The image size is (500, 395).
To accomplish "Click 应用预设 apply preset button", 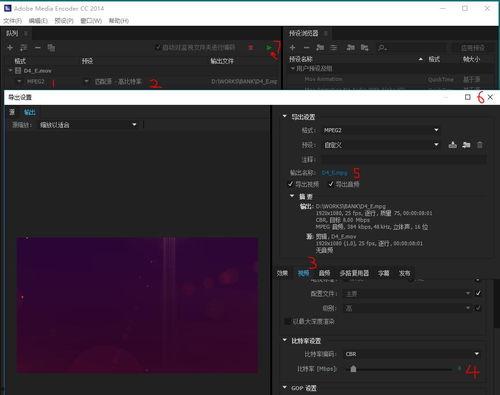I will (473, 48).
